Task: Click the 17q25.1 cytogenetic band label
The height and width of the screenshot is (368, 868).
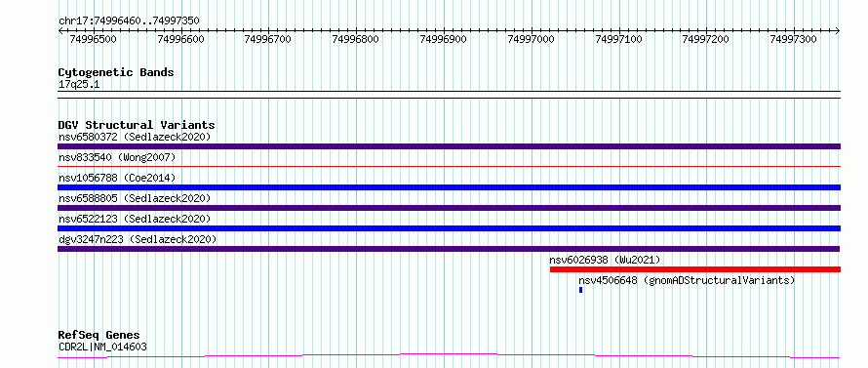Action: coord(79,85)
